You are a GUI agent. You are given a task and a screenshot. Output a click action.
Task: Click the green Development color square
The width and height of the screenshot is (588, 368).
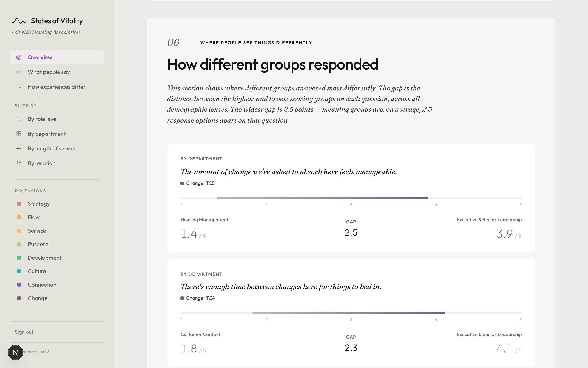point(19,258)
